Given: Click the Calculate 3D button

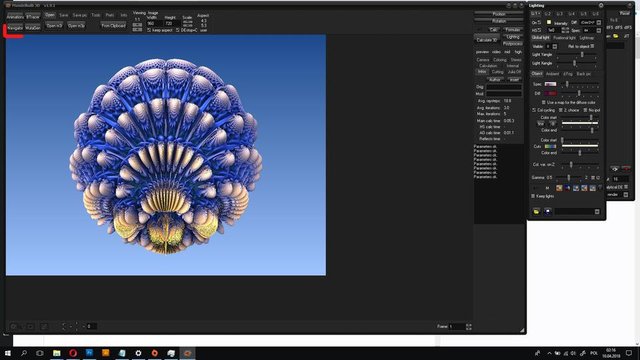Looking at the screenshot, I should click(x=487, y=40).
